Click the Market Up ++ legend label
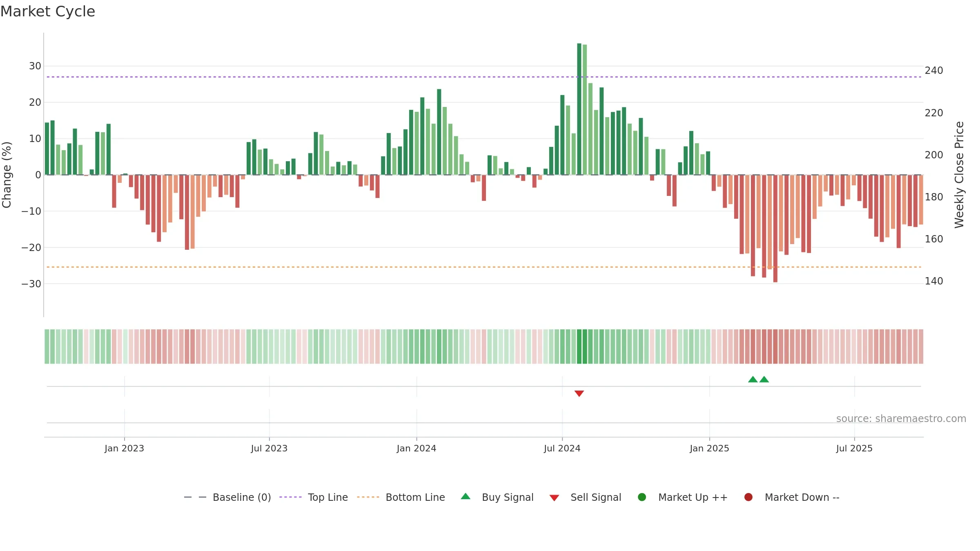The height and width of the screenshot is (551, 980). 693,497
